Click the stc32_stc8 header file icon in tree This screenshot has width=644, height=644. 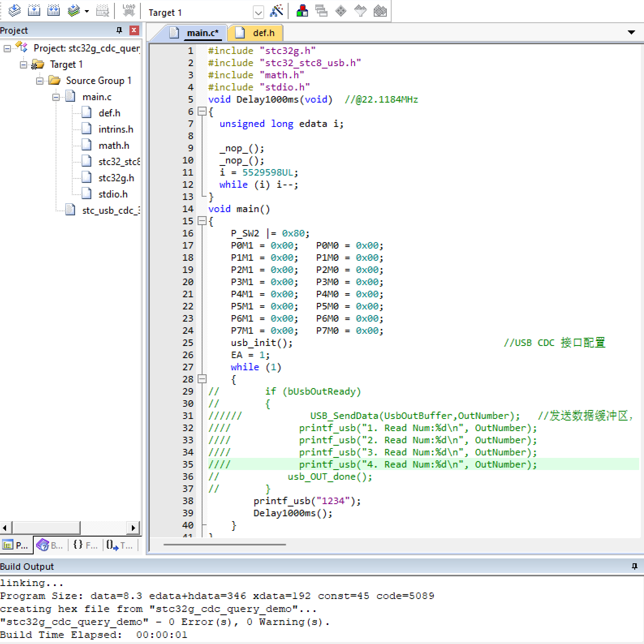point(86,161)
